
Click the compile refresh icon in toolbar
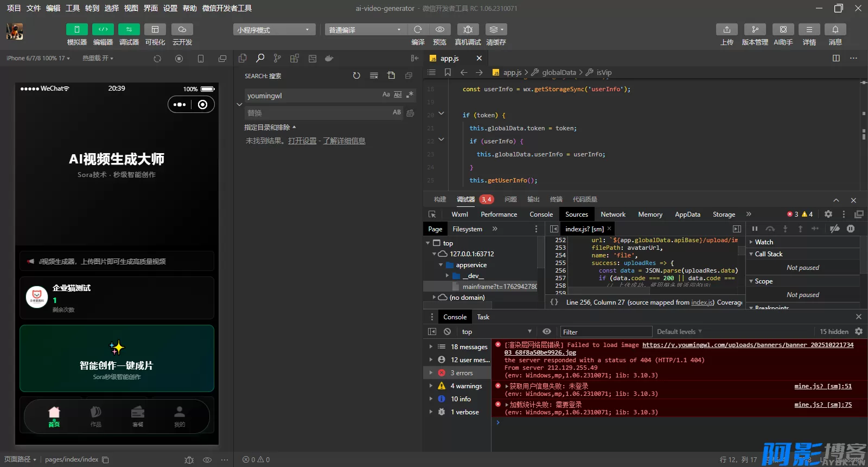[x=418, y=29]
